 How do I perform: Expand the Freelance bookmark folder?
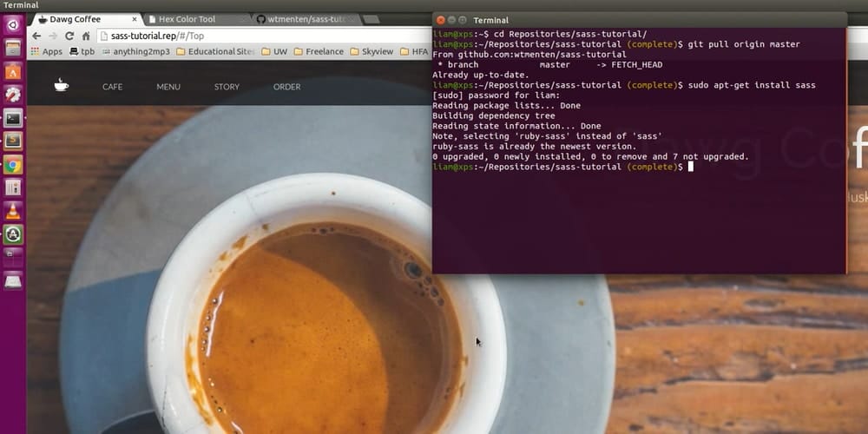(319, 51)
